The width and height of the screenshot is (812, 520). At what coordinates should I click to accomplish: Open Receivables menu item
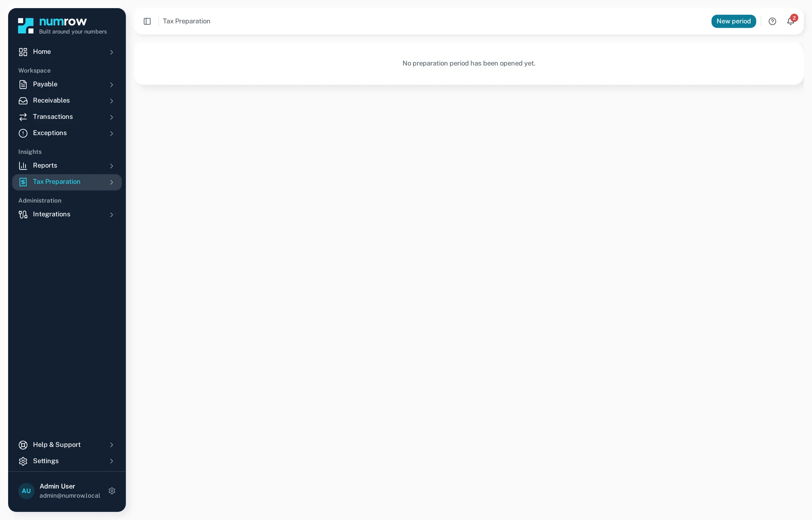[67, 101]
